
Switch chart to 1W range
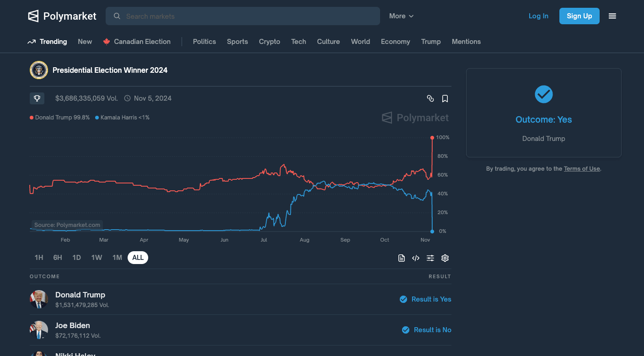(97, 258)
